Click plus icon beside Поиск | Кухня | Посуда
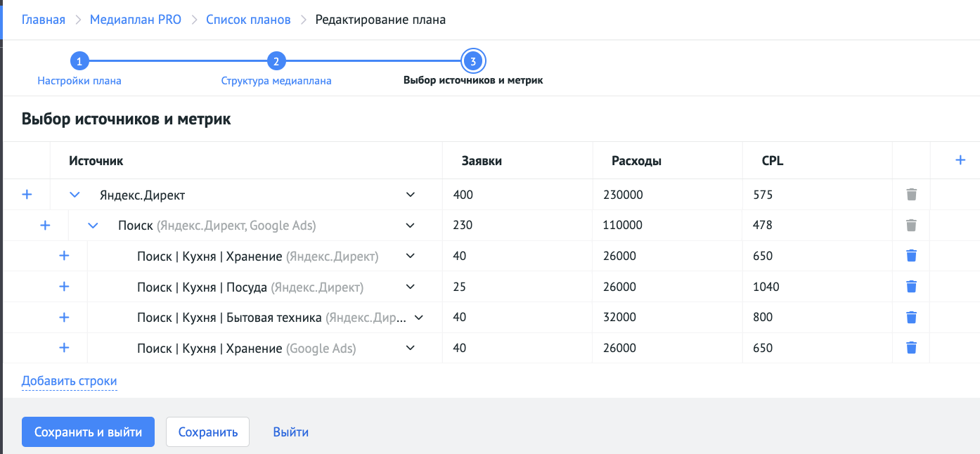The width and height of the screenshot is (980, 454). click(x=64, y=287)
